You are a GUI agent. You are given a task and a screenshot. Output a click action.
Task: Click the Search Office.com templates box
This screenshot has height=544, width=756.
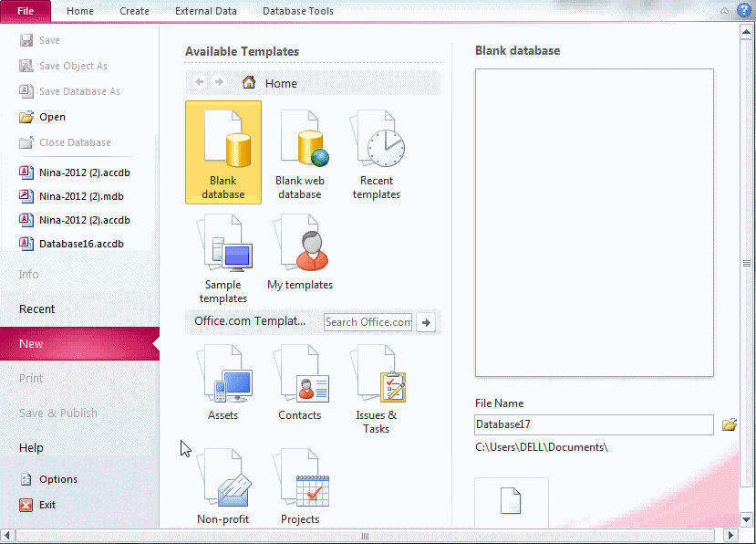[368, 322]
